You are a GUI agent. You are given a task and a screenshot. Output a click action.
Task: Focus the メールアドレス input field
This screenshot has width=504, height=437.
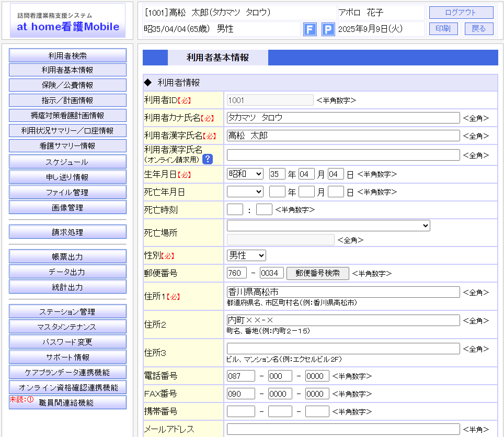(x=343, y=429)
